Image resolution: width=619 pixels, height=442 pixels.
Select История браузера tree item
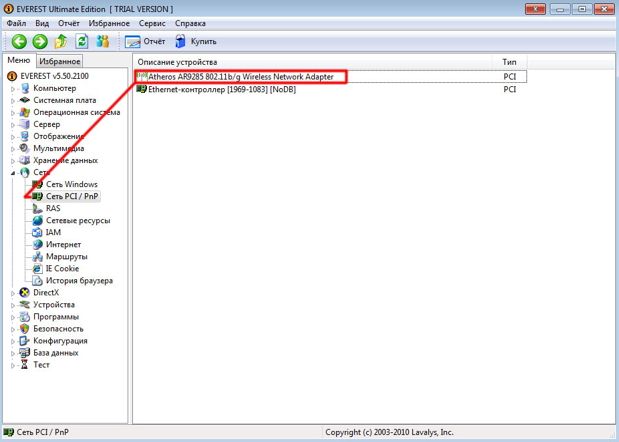(79, 281)
